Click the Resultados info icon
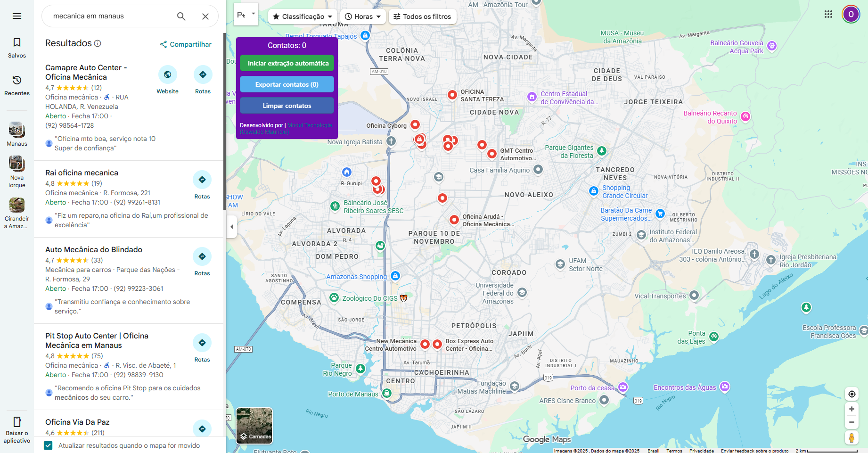Screen dimensions: 868x453 98,43
